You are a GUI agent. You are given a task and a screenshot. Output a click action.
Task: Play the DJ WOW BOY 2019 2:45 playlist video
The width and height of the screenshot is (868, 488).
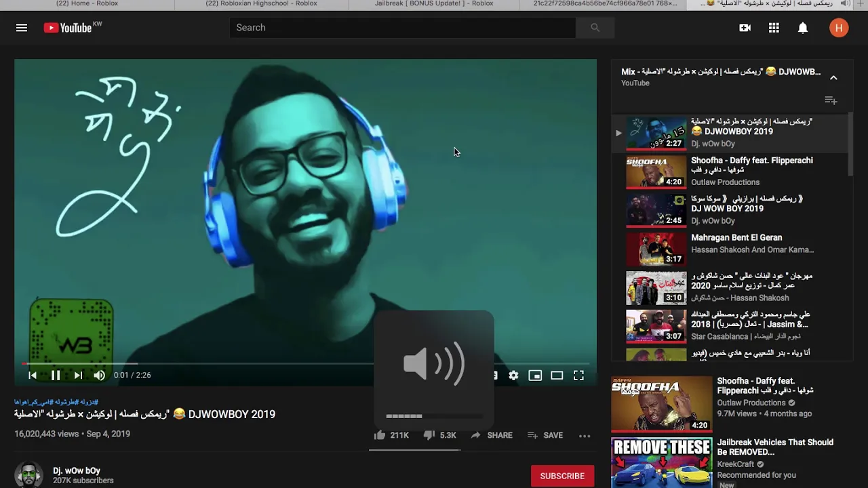point(730,209)
